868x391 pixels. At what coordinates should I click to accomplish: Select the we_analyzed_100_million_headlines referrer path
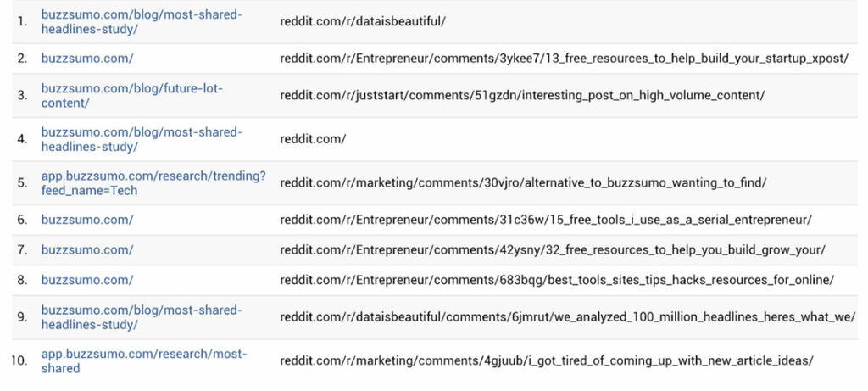567,316
